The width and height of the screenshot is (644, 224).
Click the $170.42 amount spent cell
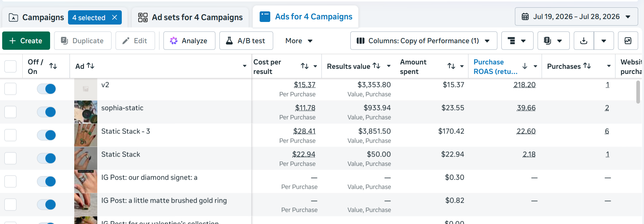coord(451,131)
